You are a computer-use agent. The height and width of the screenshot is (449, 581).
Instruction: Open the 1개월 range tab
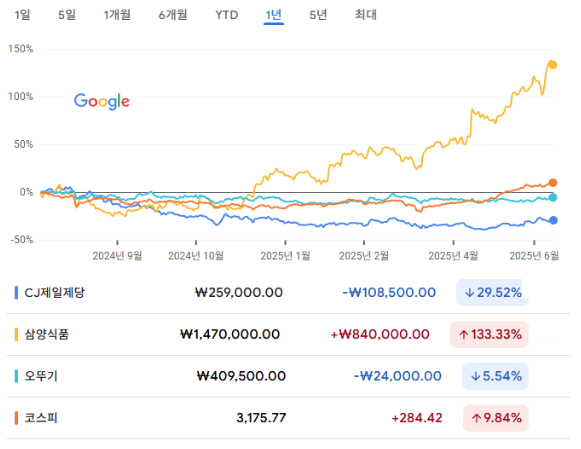pyautogui.click(x=117, y=15)
